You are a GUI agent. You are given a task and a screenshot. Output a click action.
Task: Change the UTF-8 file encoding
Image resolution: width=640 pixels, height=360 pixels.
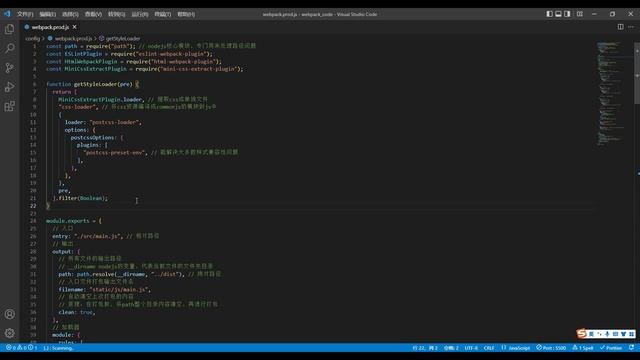pyautogui.click(x=471, y=348)
